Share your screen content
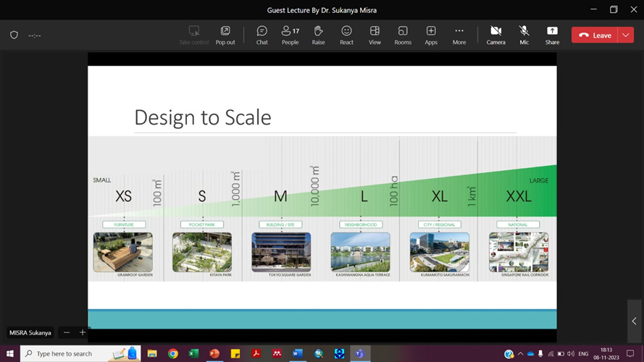Image resolution: width=644 pixels, height=362 pixels. pos(552,35)
